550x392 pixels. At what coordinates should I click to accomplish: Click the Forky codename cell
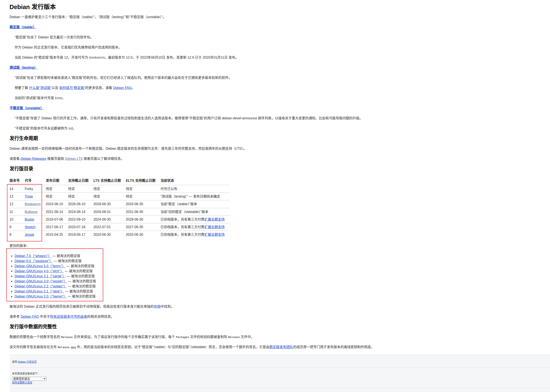(29, 189)
